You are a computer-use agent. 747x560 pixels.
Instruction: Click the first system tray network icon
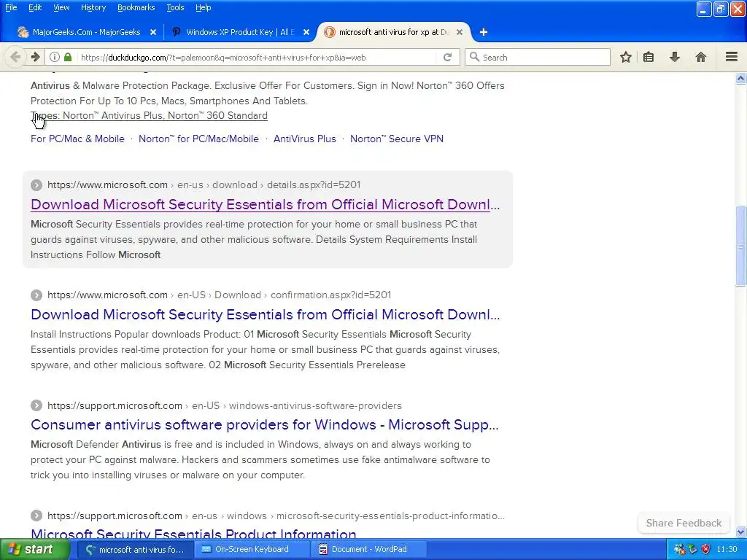[679, 550]
